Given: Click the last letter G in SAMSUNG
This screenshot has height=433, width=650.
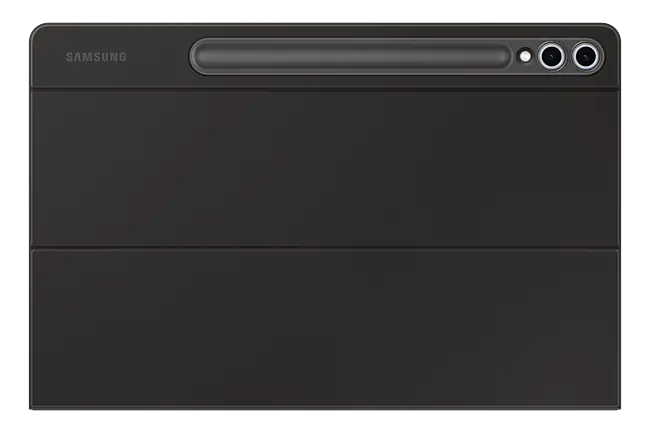Looking at the screenshot, I should [x=122, y=57].
